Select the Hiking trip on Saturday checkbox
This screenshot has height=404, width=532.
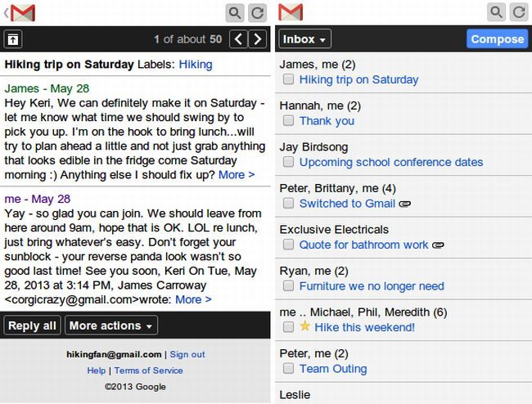(x=288, y=80)
